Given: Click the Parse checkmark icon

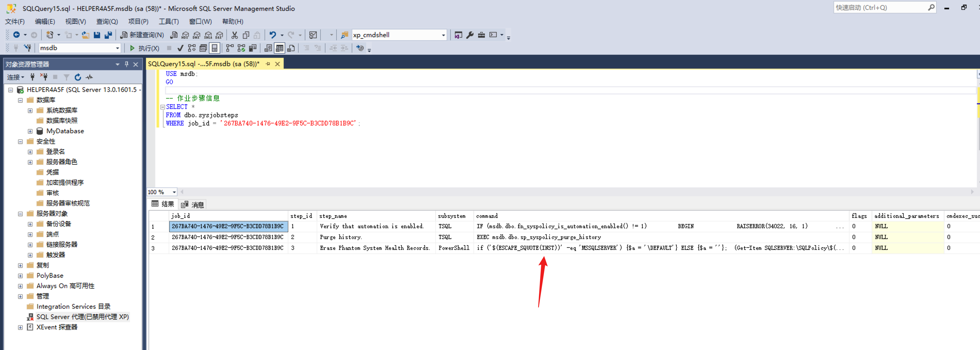Looking at the screenshot, I should [x=180, y=48].
